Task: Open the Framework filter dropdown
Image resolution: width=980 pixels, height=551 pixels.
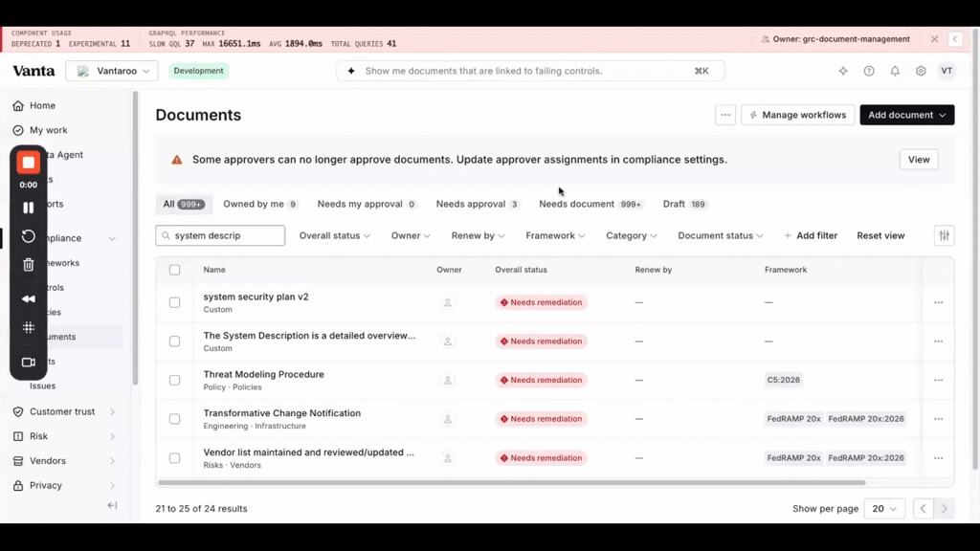Action: (x=555, y=235)
